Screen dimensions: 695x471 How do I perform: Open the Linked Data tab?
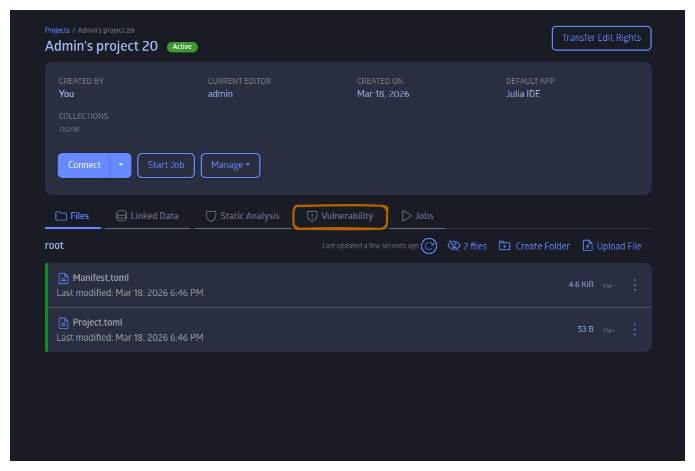point(147,216)
